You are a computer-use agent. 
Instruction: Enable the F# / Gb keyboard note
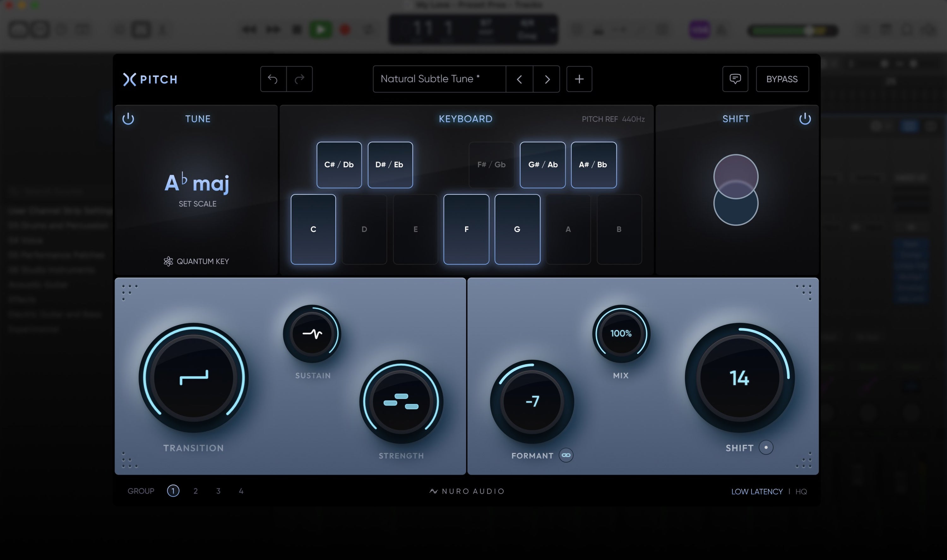tap(491, 164)
